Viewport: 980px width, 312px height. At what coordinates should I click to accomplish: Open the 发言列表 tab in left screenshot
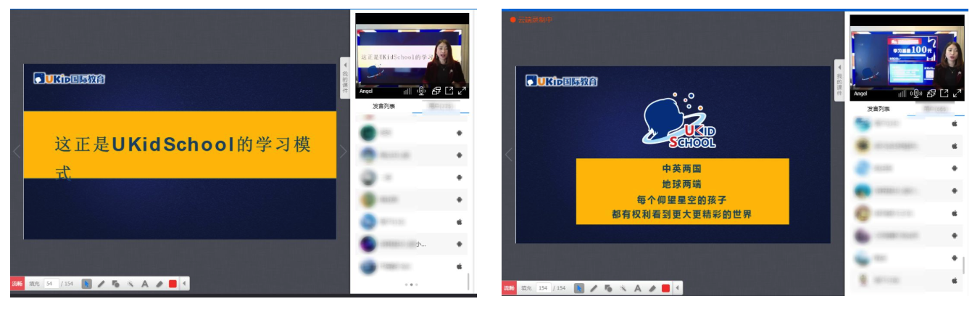point(383,106)
